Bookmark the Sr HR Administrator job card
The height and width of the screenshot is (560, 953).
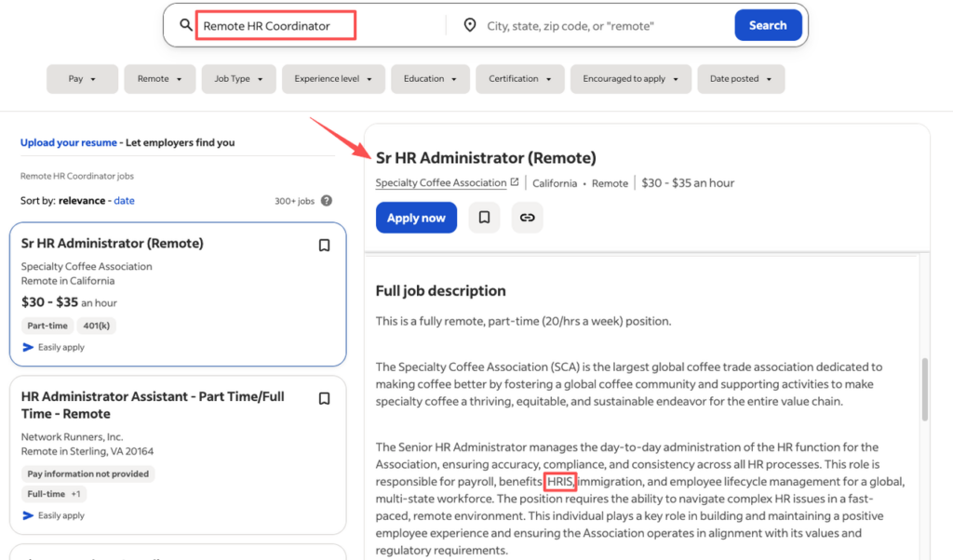coord(324,245)
